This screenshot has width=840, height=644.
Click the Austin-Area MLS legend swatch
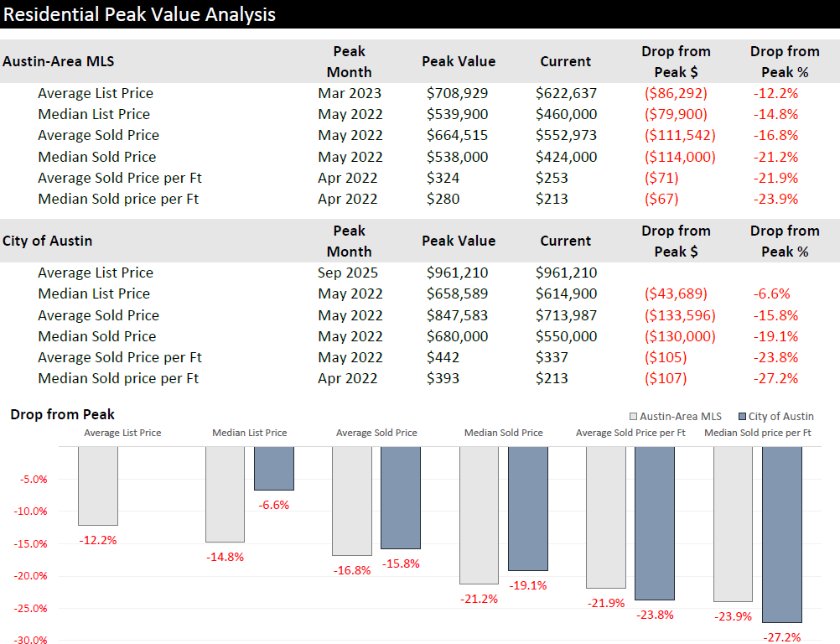634,417
